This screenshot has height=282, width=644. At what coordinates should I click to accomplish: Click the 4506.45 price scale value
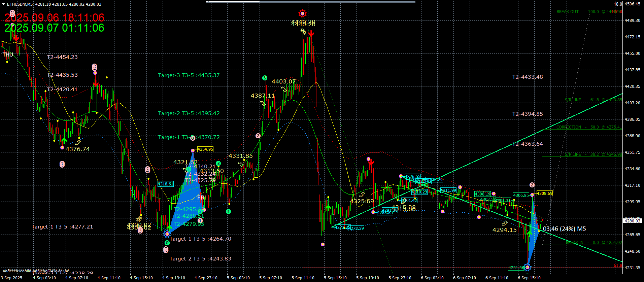pos(632,4)
